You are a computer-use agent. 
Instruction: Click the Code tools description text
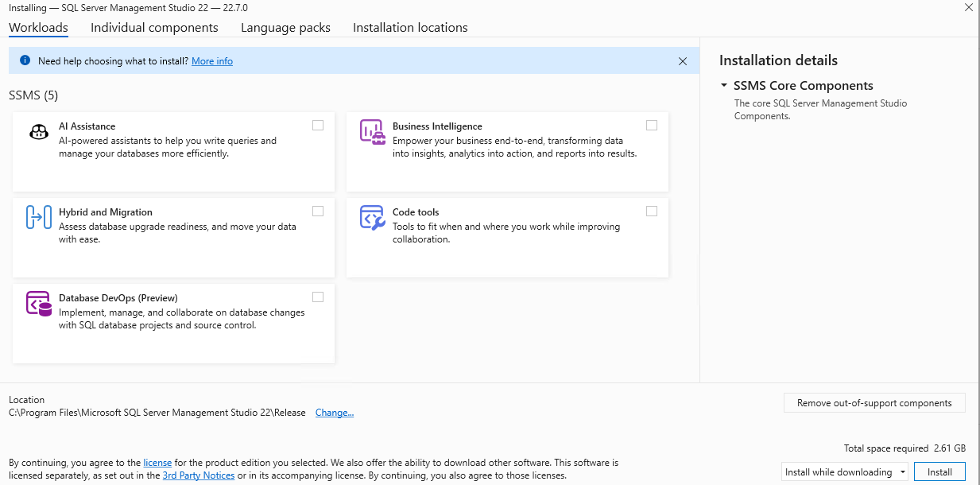coord(506,233)
